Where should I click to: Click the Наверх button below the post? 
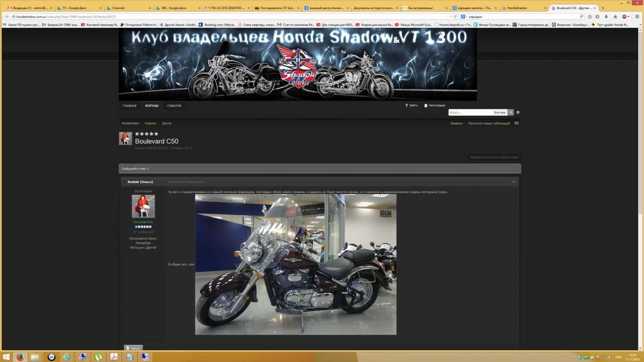pyautogui.click(x=134, y=348)
